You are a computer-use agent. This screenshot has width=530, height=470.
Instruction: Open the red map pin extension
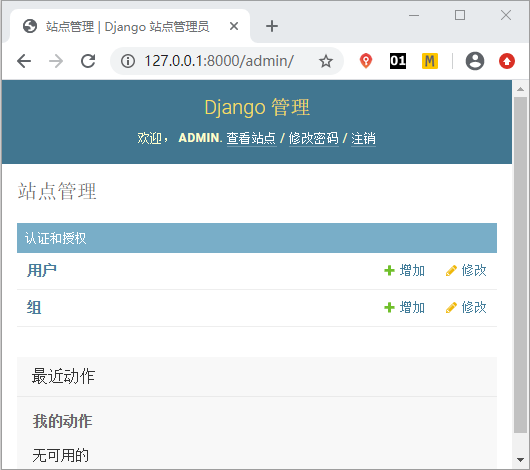click(x=366, y=61)
